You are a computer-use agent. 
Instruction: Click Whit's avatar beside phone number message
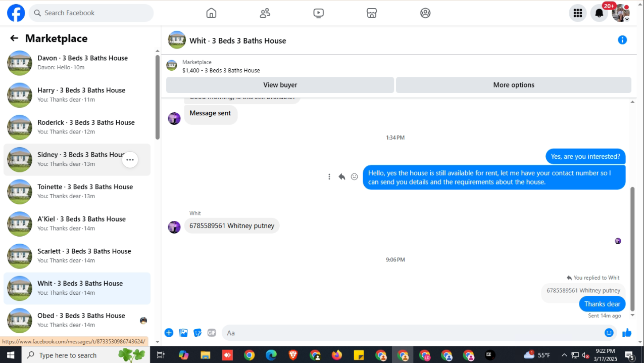pyautogui.click(x=174, y=227)
